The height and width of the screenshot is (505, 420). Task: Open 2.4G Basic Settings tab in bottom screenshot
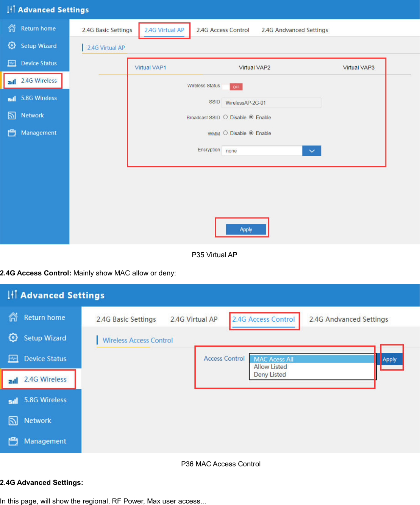[126, 319]
